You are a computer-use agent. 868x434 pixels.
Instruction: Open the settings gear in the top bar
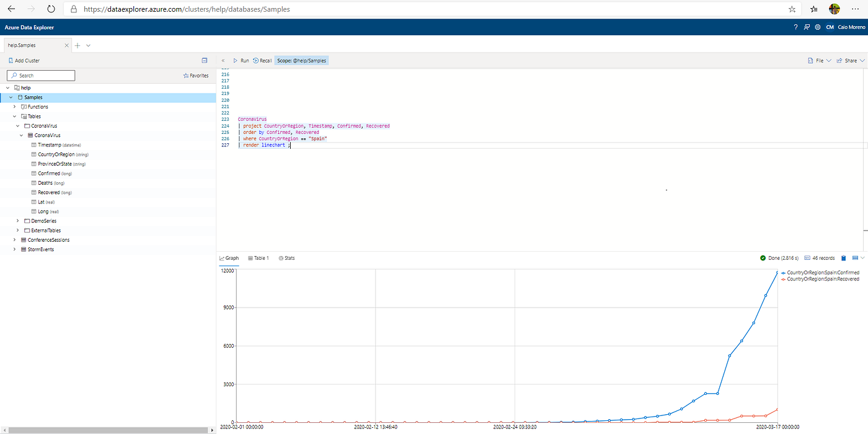[x=817, y=27]
